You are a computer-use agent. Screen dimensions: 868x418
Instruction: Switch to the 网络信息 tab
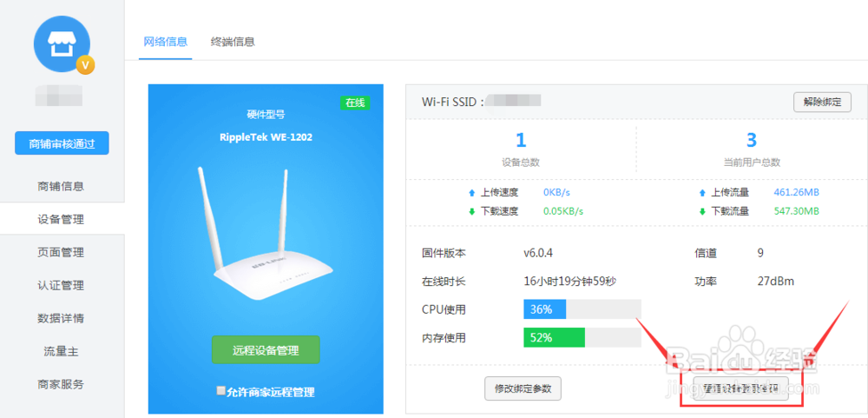165,42
